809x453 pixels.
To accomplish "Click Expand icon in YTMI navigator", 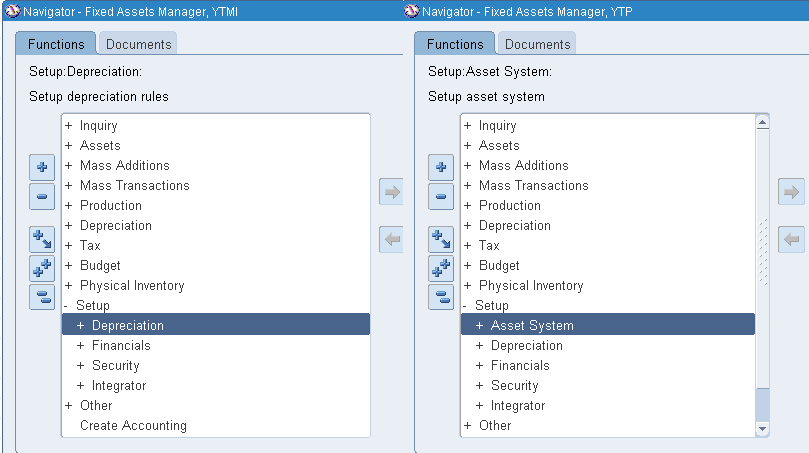I will tap(42, 167).
